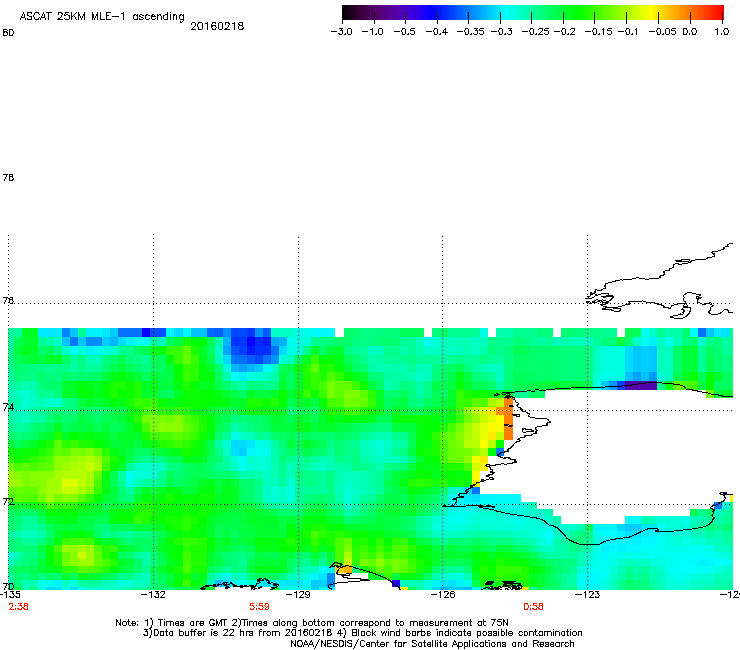Viewport: 740px width, 650px height.
Task: Click the 0.0 color scale label
Action: [x=690, y=32]
